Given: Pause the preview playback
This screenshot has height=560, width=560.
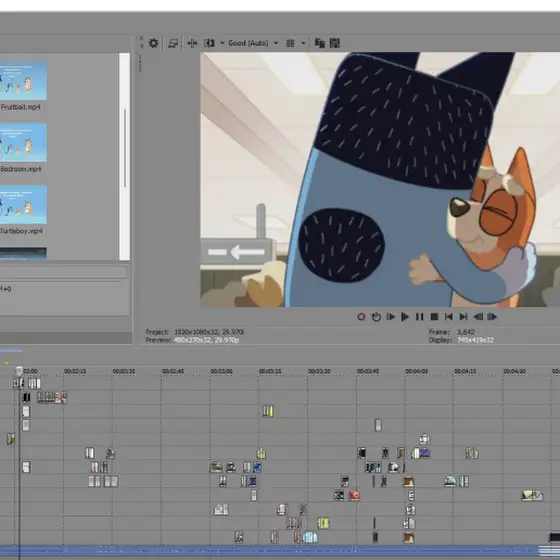Looking at the screenshot, I should click(420, 317).
